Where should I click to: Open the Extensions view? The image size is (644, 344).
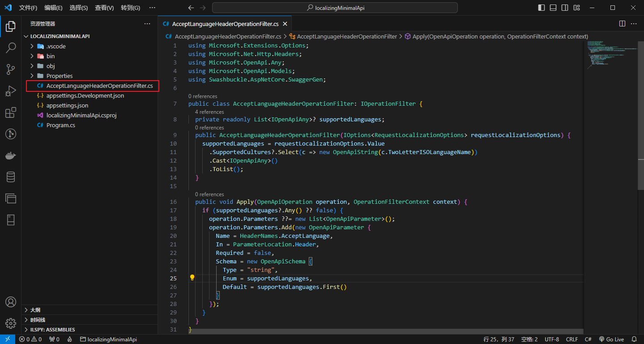tap(11, 112)
